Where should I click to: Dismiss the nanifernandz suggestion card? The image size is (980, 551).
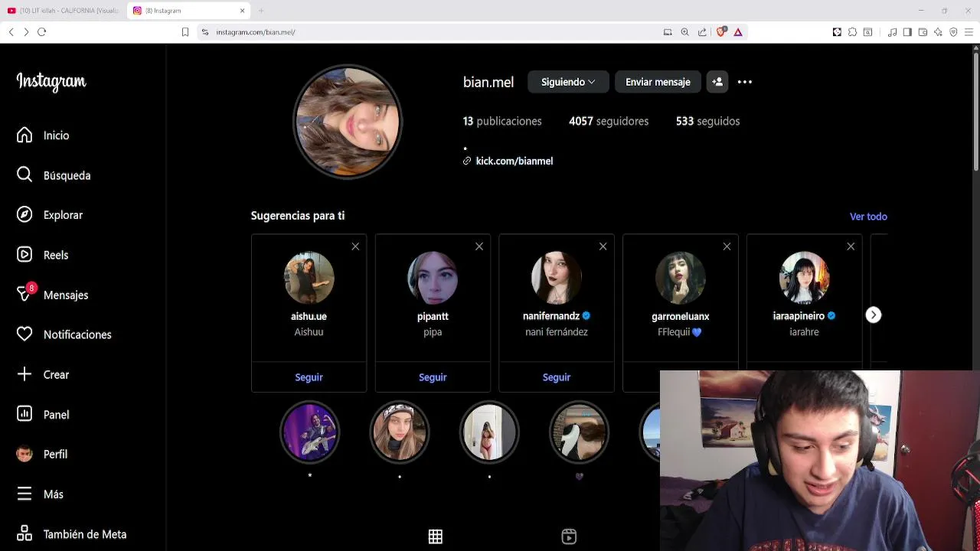(603, 246)
